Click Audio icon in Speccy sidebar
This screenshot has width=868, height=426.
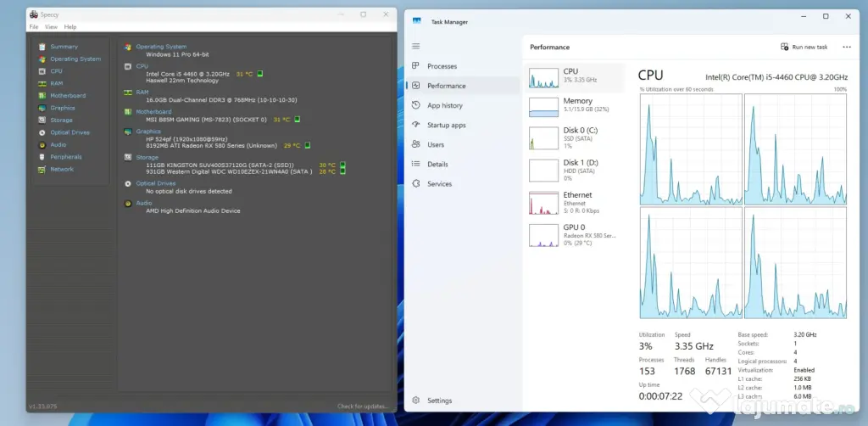[42, 144]
